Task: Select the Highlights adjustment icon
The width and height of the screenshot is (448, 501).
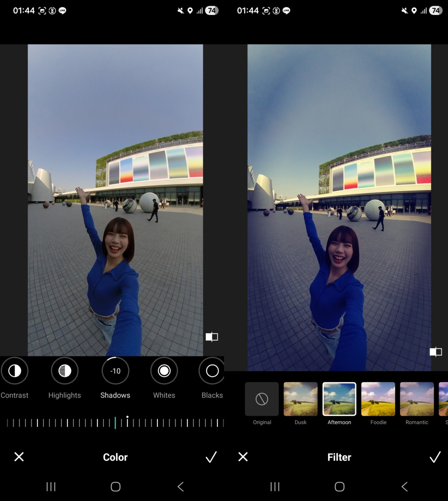Action: pos(65,371)
